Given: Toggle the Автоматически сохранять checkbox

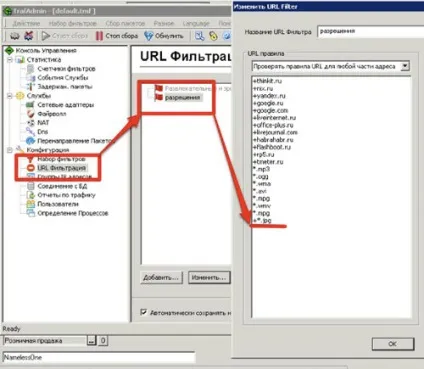Looking at the screenshot, I should tap(144, 312).
